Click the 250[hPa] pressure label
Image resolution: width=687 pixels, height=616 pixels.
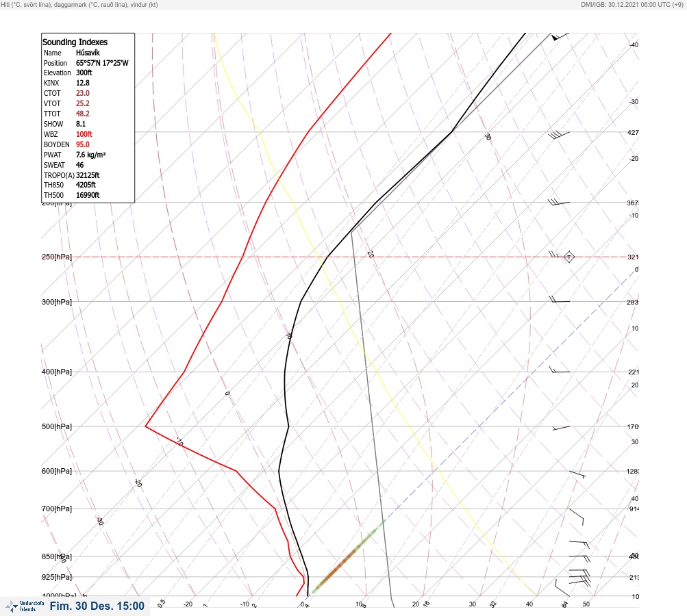pos(57,257)
